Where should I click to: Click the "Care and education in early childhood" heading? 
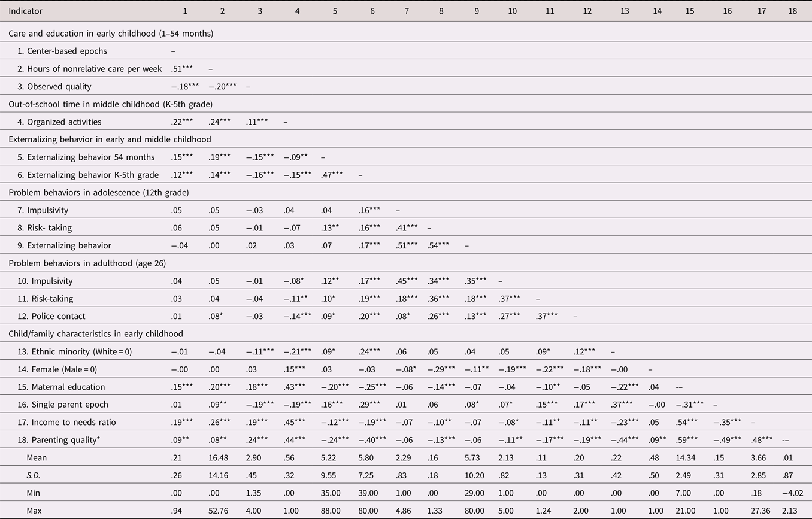(x=111, y=34)
